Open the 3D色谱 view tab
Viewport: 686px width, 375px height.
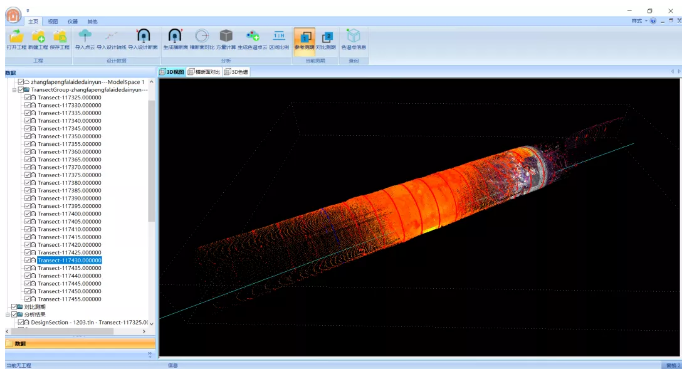pyautogui.click(x=236, y=72)
